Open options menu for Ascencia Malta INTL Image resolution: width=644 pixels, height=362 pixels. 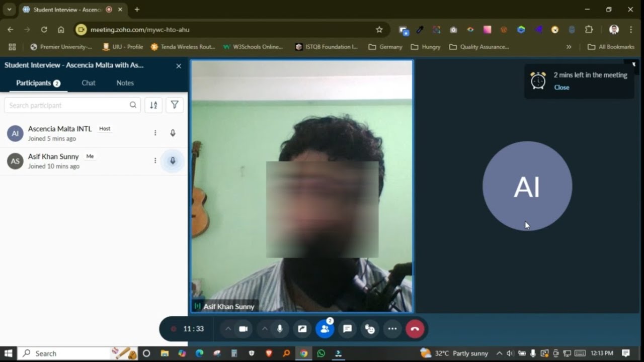[x=155, y=133]
